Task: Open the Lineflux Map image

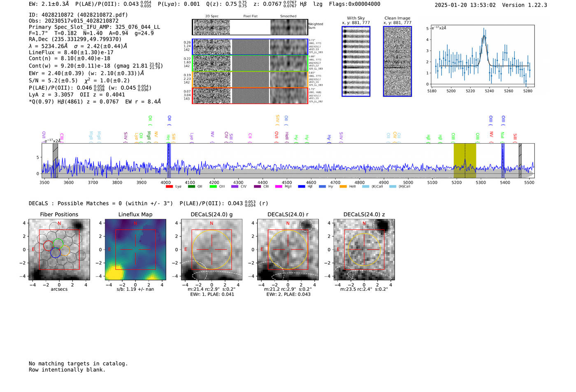Action: coord(135,249)
